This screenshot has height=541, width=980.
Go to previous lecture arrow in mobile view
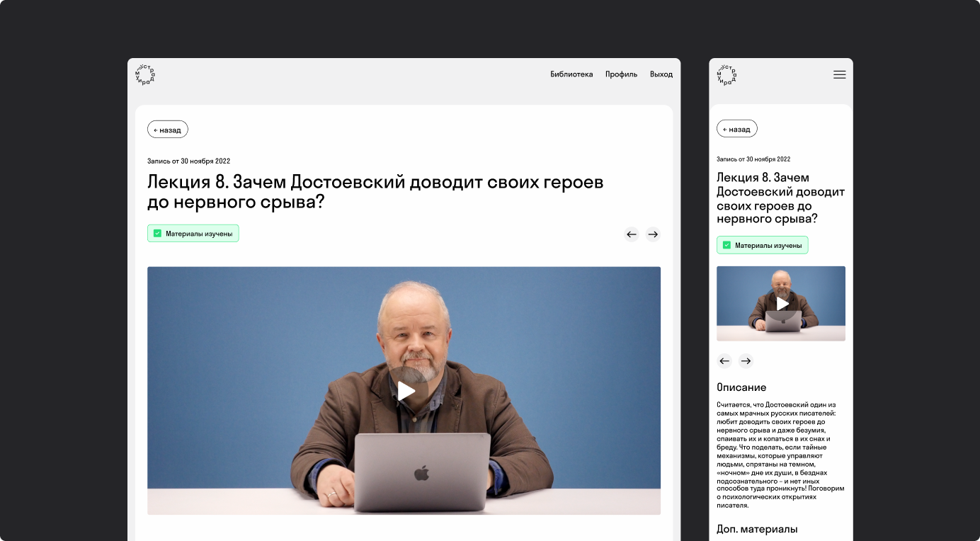pos(724,361)
